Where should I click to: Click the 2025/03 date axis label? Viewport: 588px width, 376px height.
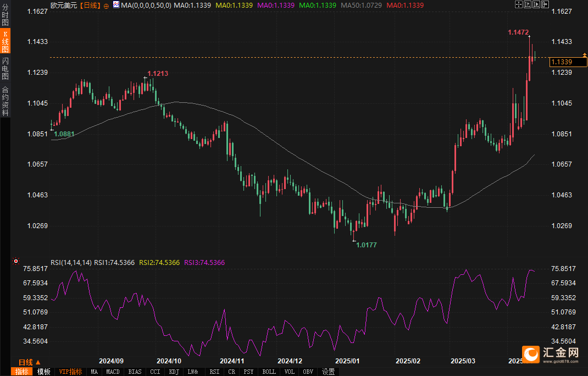pos(463,361)
